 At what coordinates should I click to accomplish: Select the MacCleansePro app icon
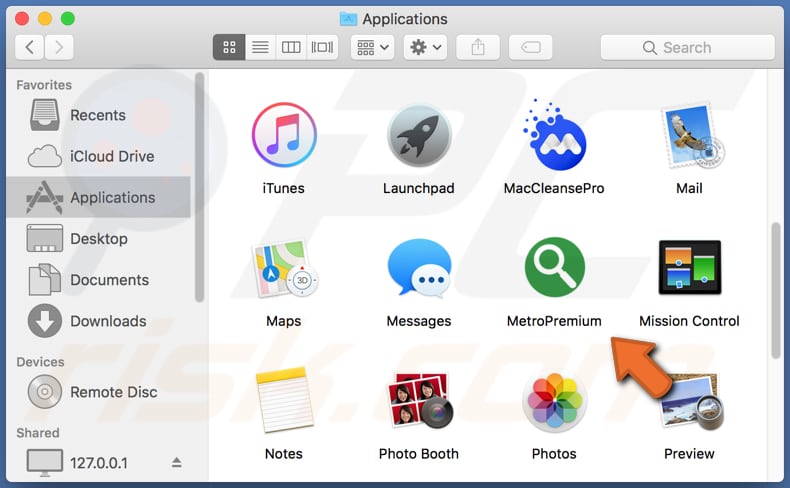(554, 135)
